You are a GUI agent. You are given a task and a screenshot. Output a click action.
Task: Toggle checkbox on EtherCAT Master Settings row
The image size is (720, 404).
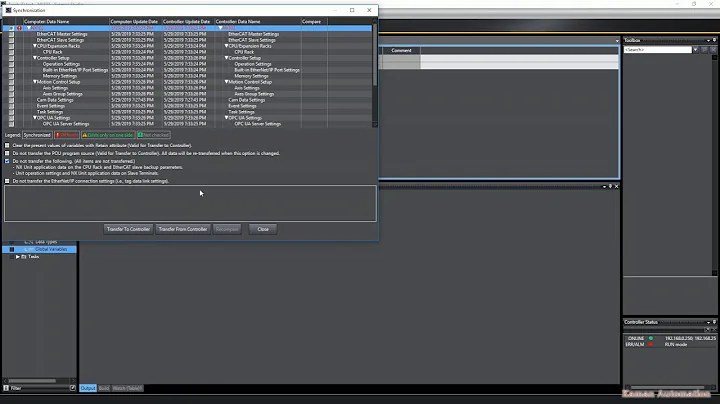point(11,34)
